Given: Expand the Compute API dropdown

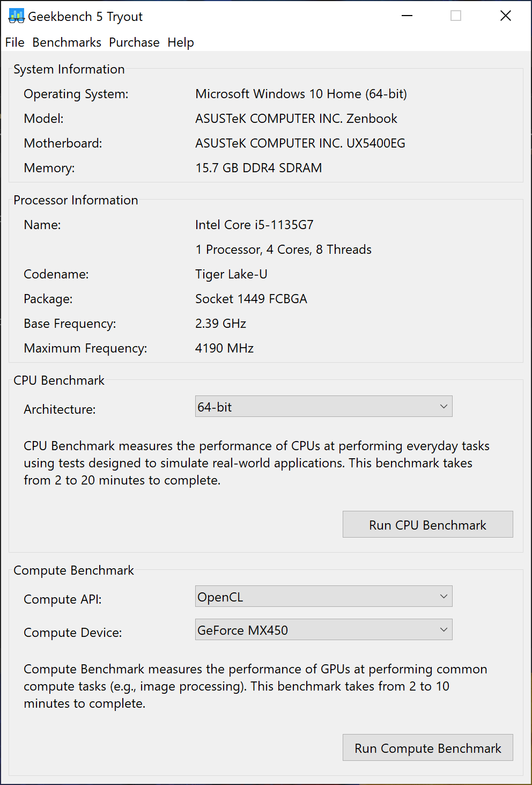Looking at the screenshot, I should [323, 596].
